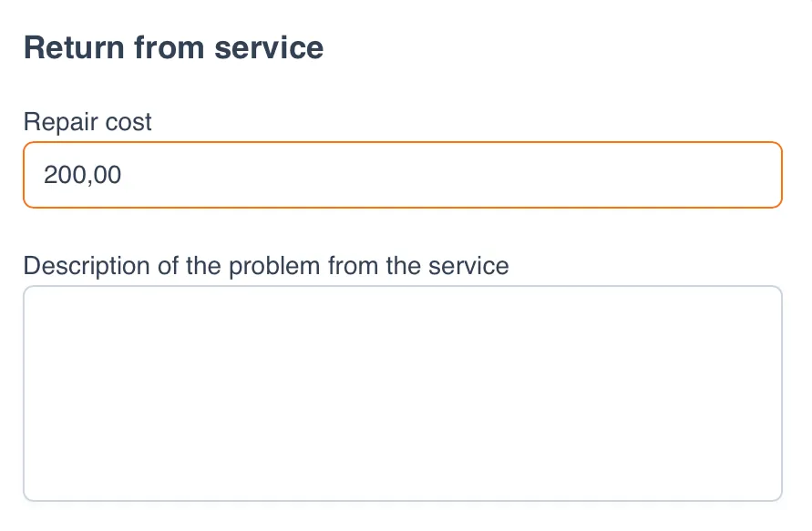Click the top-left corner of the description textarea

(41, 302)
